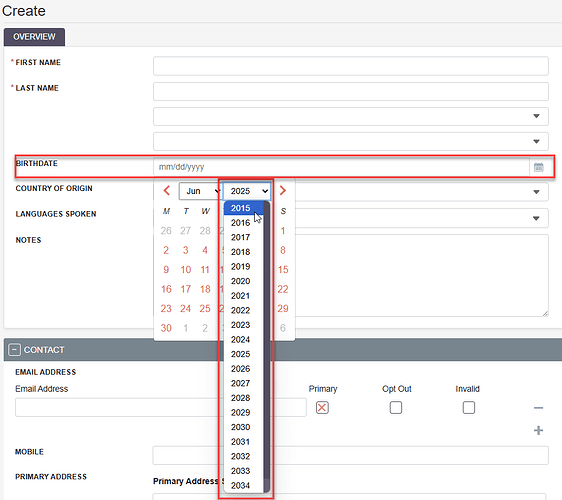Switch to the Overview tab
This screenshot has width=562, height=500.
click(x=34, y=37)
